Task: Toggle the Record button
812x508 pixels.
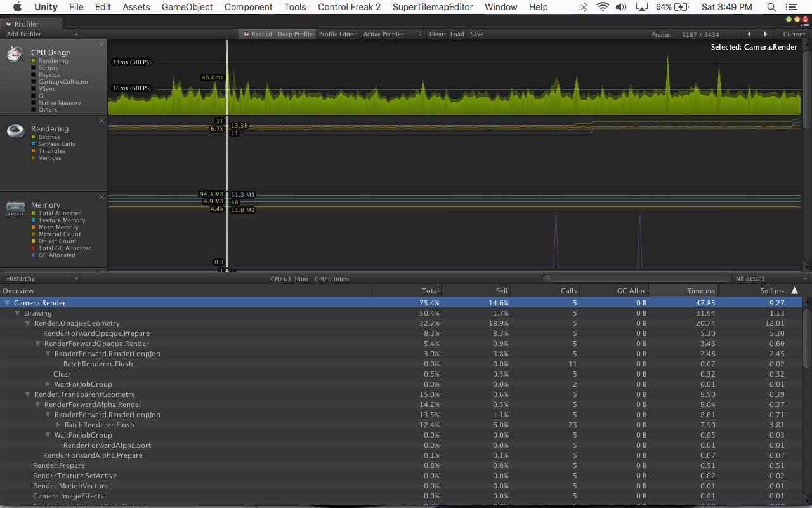Action: coord(257,34)
